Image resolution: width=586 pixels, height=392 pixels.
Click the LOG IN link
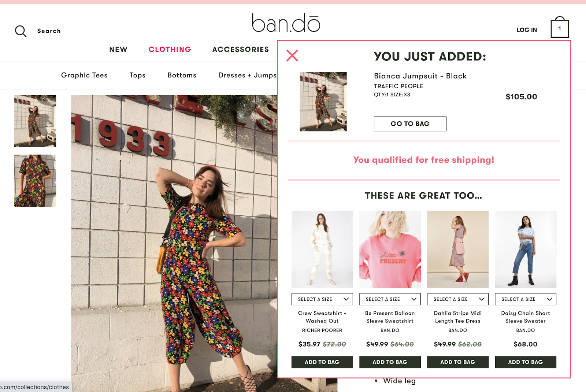click(x=527, y=30)
